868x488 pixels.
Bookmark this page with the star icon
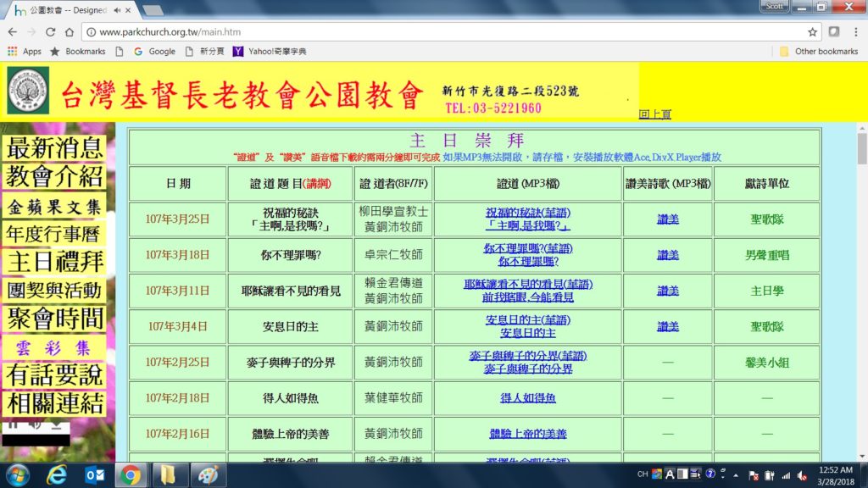pos(812,31)
